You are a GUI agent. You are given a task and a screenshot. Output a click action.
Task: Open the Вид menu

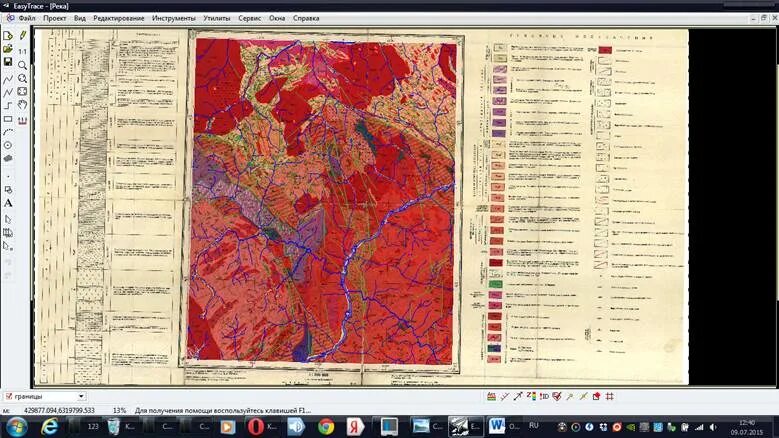tap(79, 18)
